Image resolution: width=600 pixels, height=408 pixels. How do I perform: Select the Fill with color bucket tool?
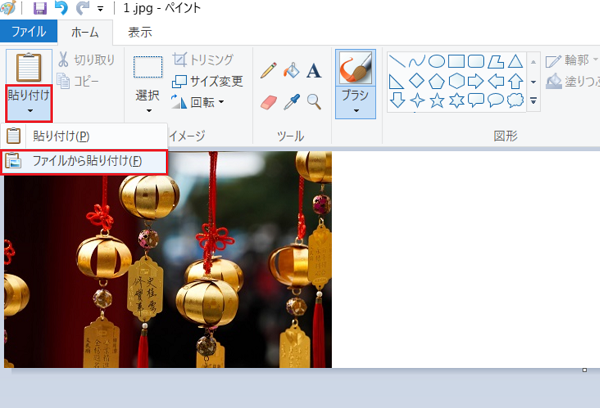[x=291, y=71]
